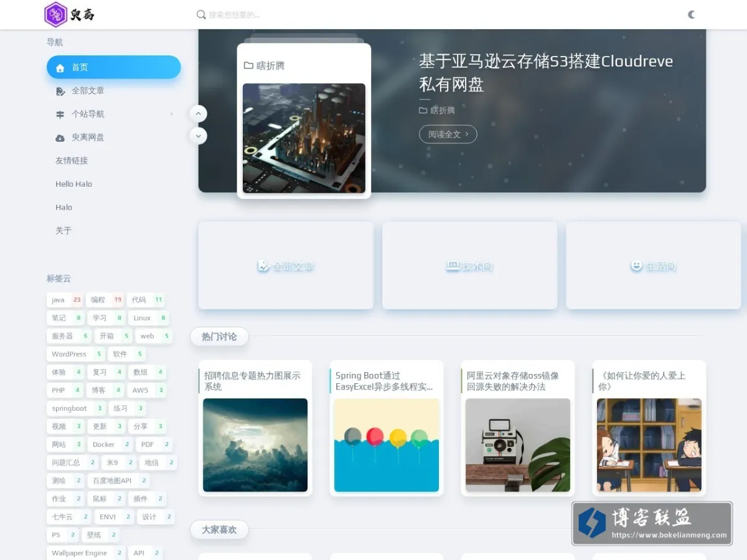Click the document icon next to sidebar 全部文章
Image resolution: width=747 pixels, height=560 pixels.
click(x=60, y=91)
